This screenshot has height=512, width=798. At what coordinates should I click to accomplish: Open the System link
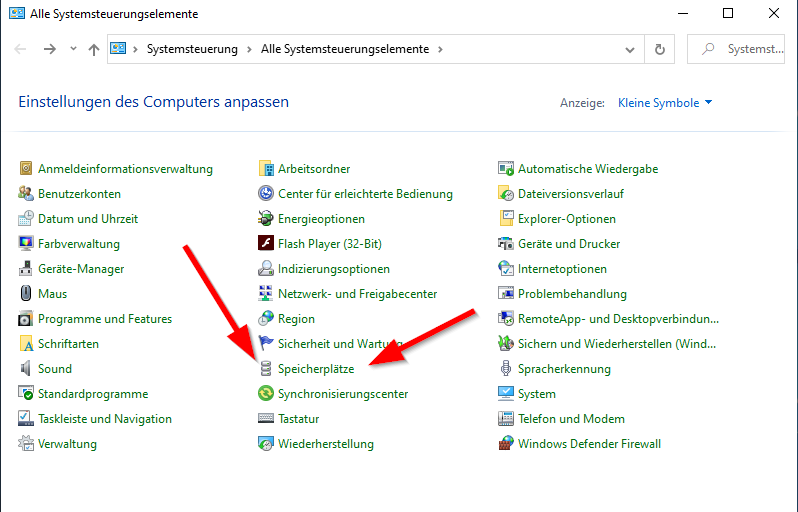tap(537, 393)
